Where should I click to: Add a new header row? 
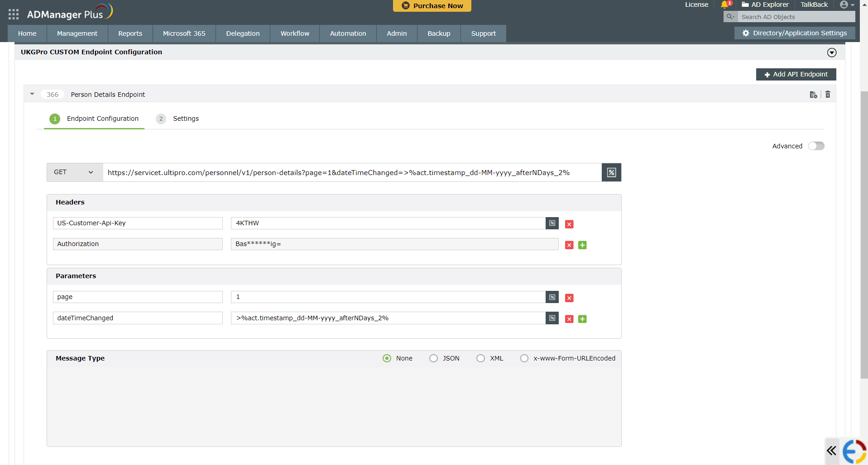click(x=582, y=245)
